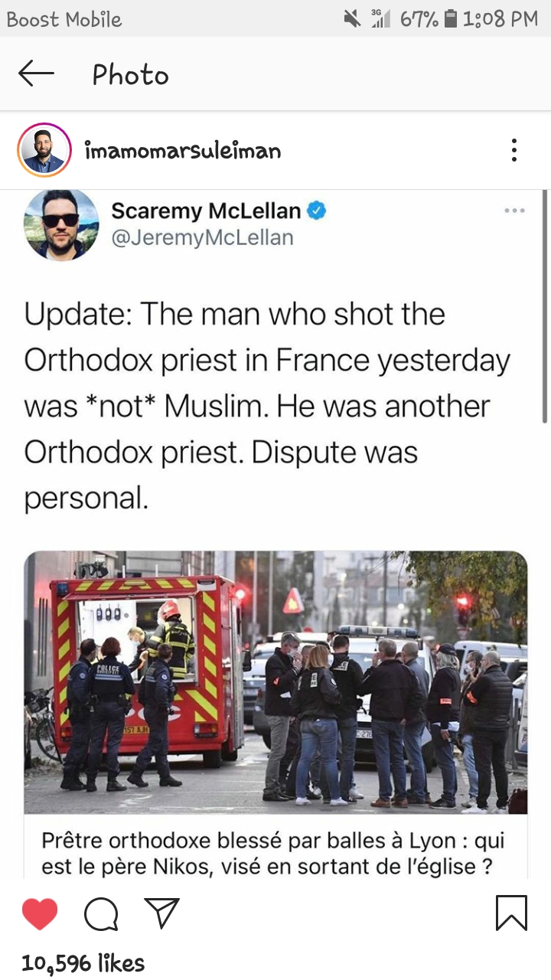Tap the Photo header title

point(130,75)
